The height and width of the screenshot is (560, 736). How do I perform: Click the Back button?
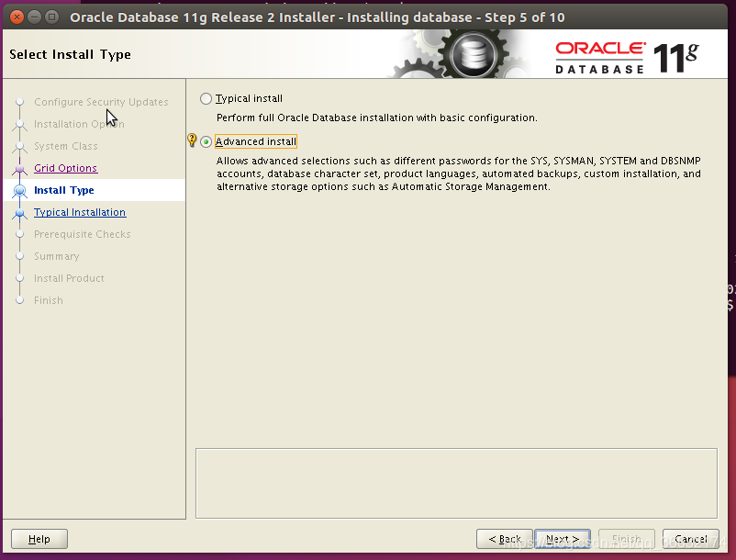pyautogui.click(x=505, y=539)
